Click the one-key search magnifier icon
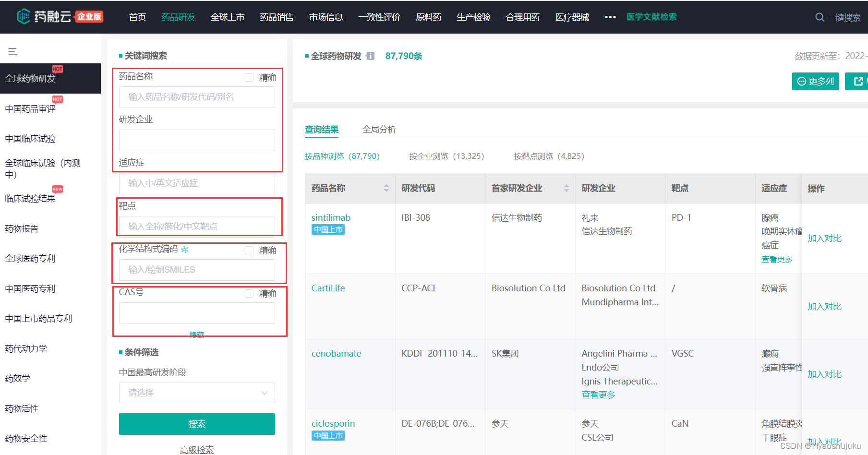 coord(820,17)
